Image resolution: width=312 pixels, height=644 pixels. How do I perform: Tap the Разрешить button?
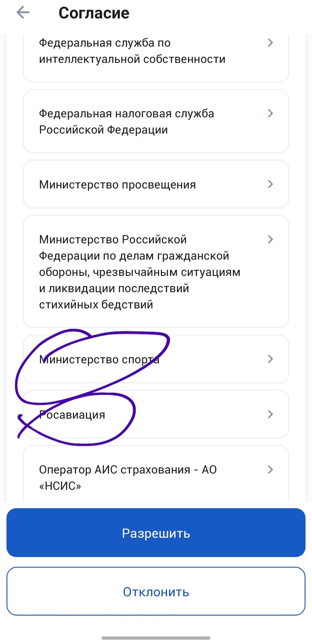[156, 533]
